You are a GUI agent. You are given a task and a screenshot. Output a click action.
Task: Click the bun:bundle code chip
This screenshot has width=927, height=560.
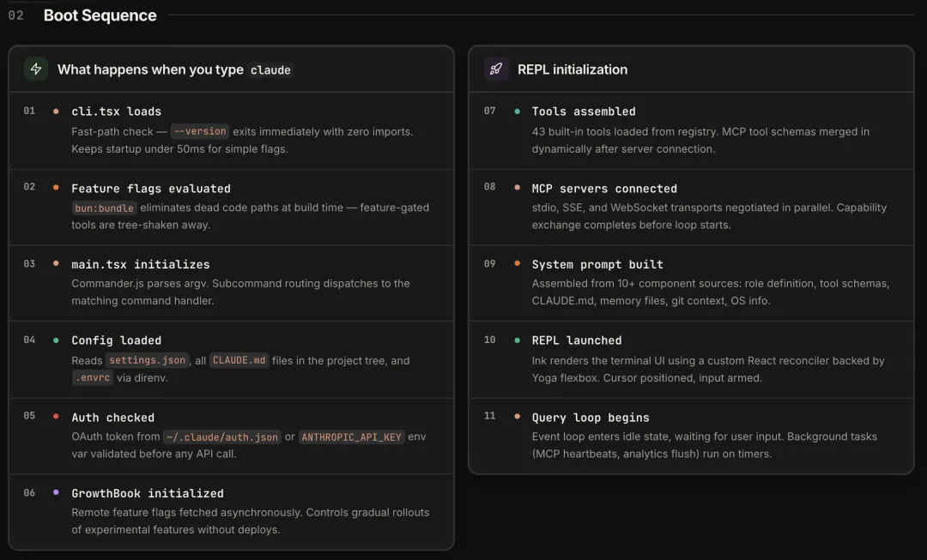tap(104, 208)
